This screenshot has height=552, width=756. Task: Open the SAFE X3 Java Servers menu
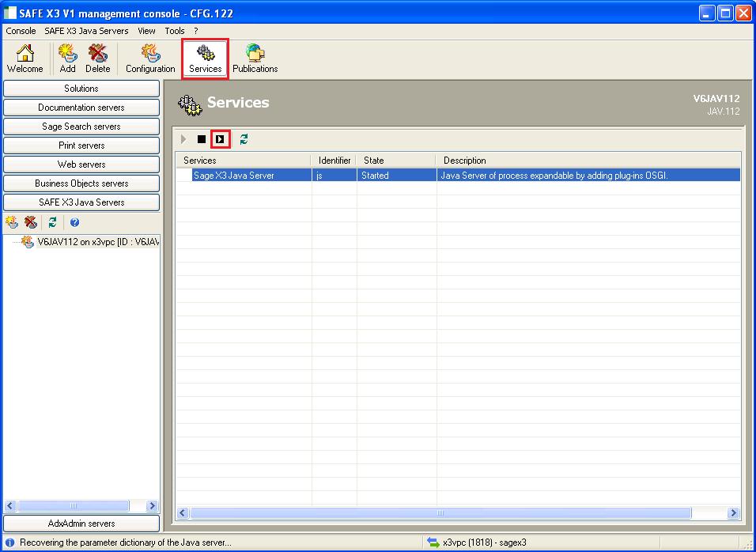click(x=86, y=31)
